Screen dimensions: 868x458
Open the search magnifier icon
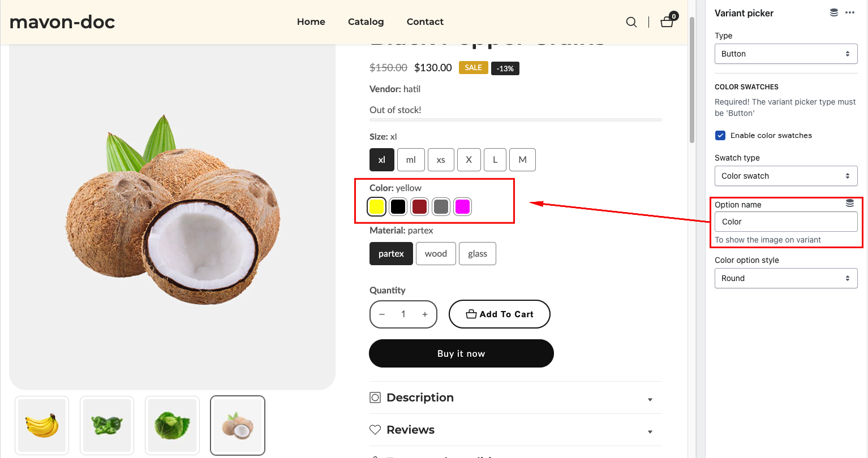point(631,22)
